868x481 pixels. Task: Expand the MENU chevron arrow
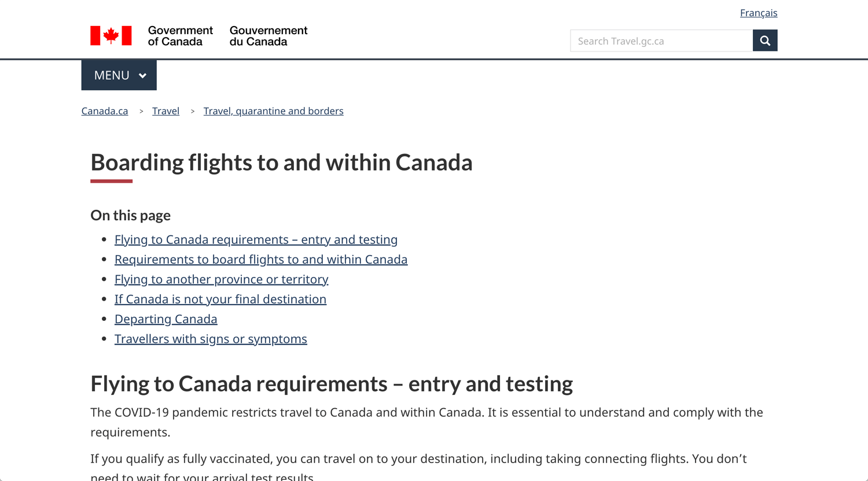pos(143,76)
